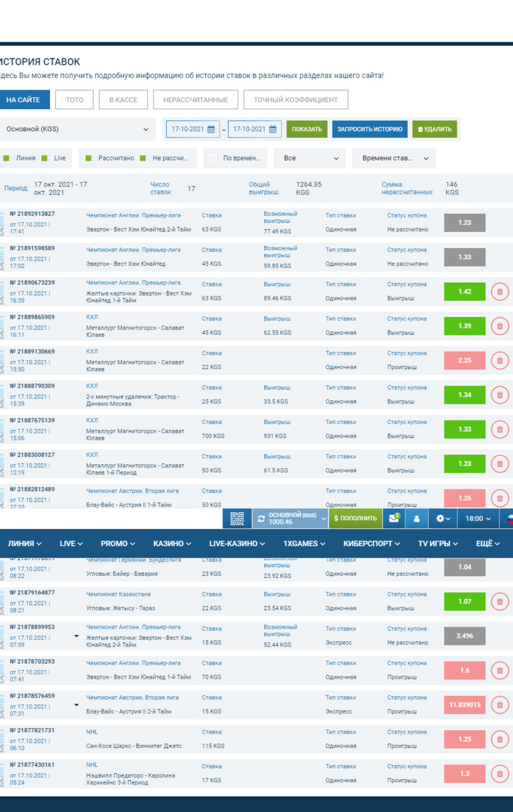Viewport: 513px width, 812px height.
Task: Open the start date calendar picker
Action: coord(211,129)
